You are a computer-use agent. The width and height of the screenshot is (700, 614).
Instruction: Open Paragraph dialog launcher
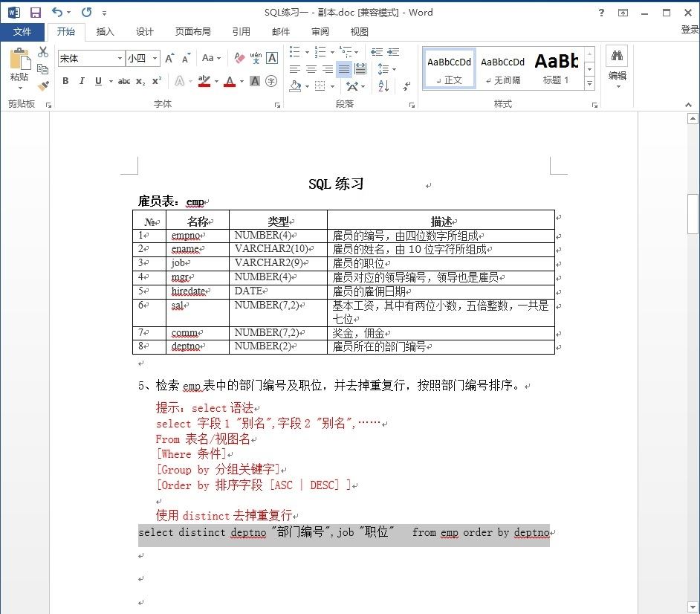pos(412,106)
